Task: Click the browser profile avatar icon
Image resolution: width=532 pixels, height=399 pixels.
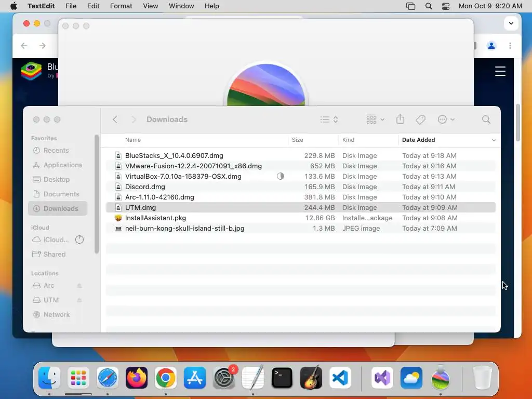Action: [491, 46]
